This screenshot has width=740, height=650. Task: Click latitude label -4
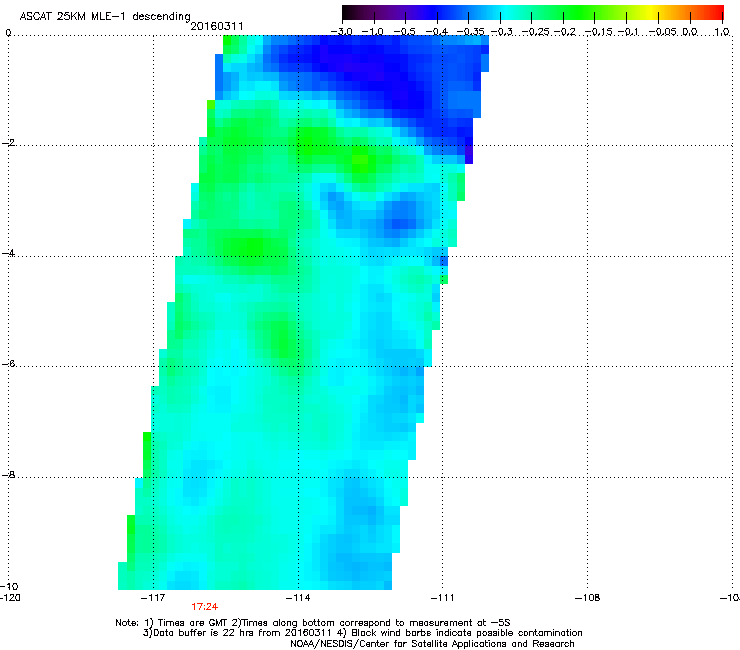(8, 253)
